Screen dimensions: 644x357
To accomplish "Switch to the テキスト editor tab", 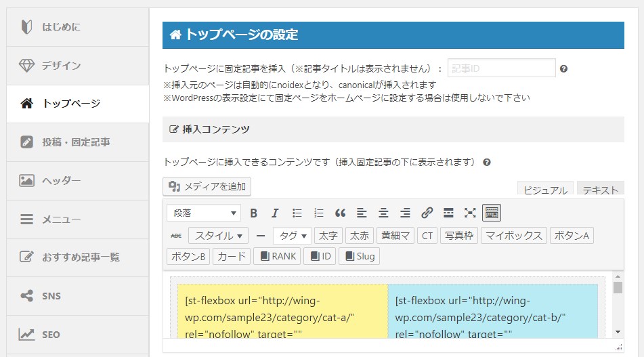I will pyautogui.click(x=600, y=190).
